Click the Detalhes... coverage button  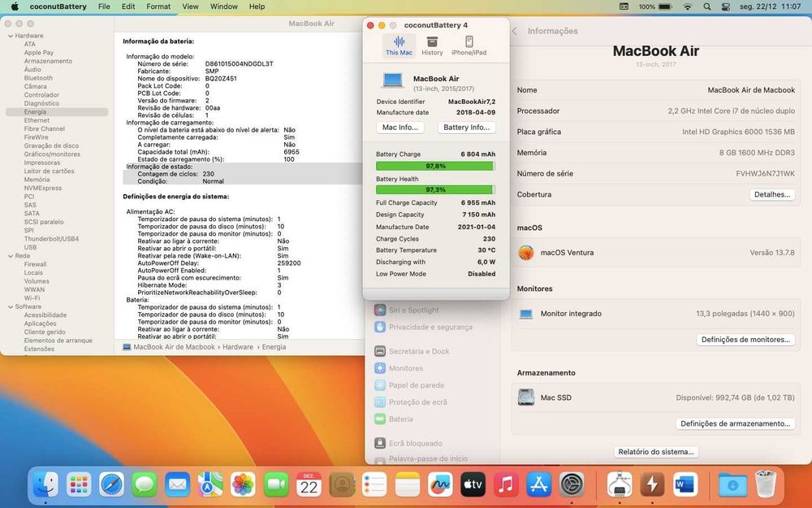click(772, 194)
